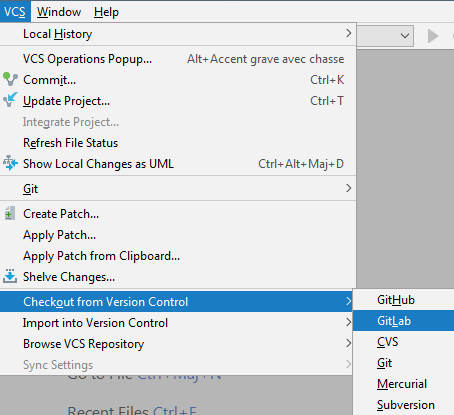454x415 pixels.
Task: Choose Update Project... menu entry
Action: [x=178, y=101]
